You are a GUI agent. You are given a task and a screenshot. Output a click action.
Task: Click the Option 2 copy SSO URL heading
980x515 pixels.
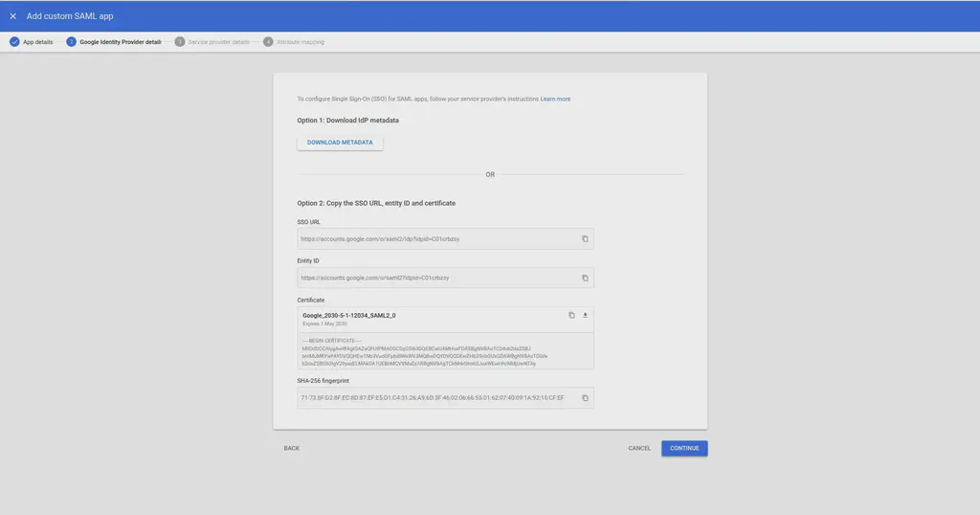[x=376, y=203]
